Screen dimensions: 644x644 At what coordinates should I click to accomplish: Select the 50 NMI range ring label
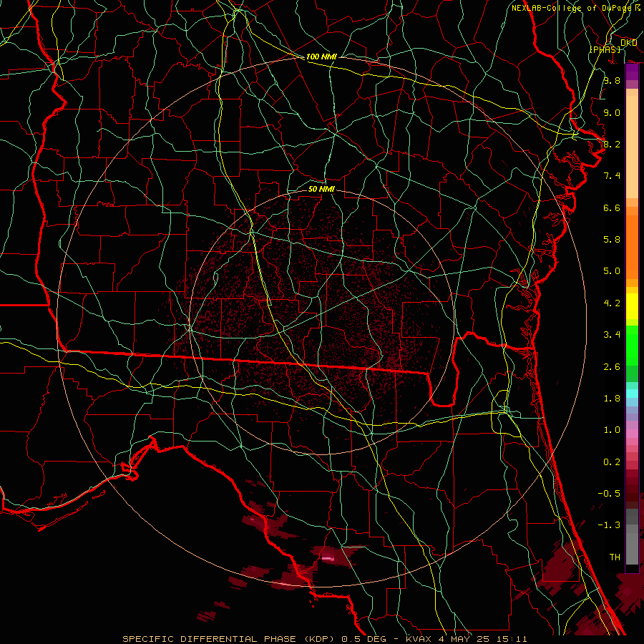point(321,189)
